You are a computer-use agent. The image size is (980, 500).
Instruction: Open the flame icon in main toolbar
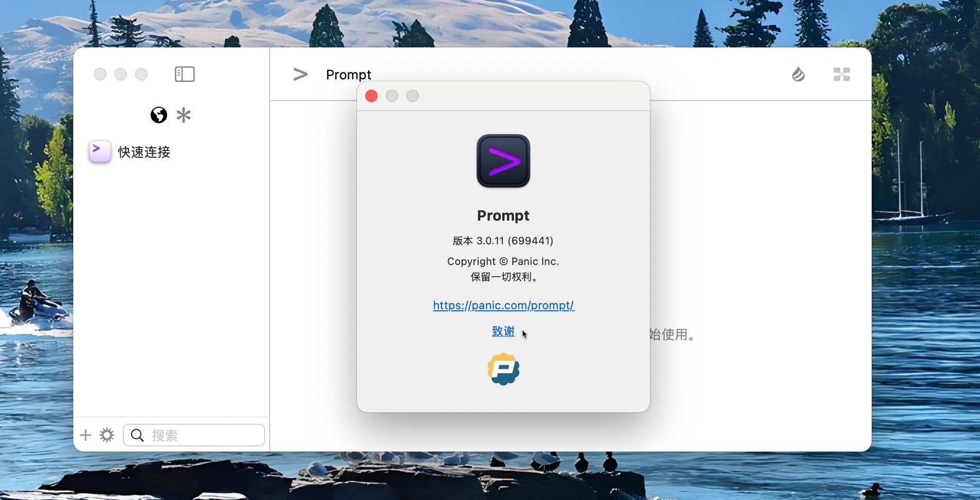point(798,75)
